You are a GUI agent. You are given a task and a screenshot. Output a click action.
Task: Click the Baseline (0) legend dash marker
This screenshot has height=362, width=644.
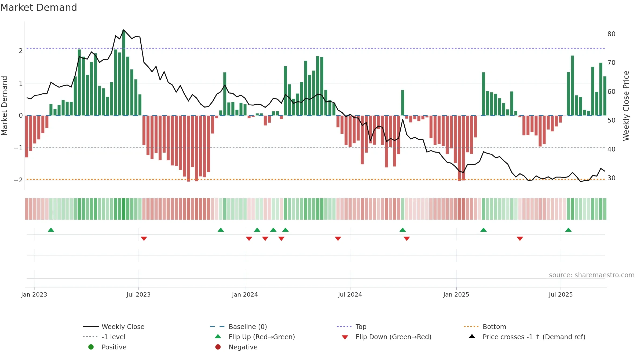[217, 327]
